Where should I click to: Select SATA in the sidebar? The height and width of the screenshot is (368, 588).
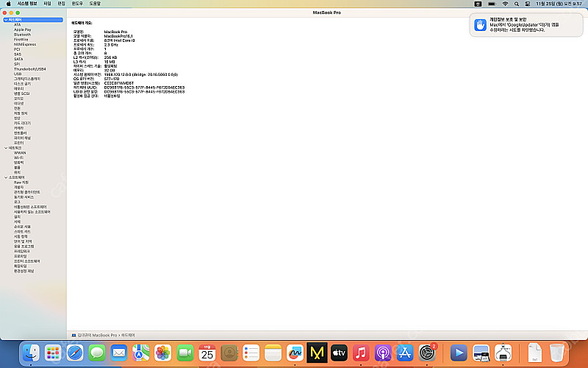point(18,60)
